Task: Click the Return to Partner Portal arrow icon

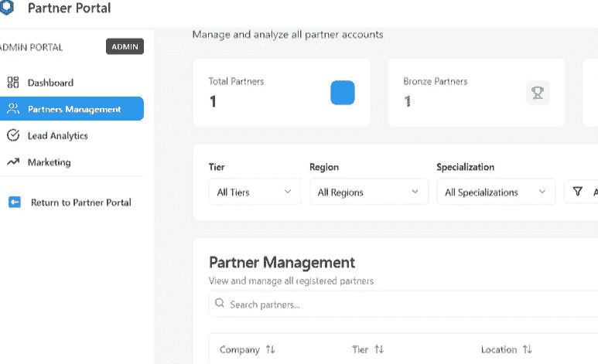Action: coord(14,202)
